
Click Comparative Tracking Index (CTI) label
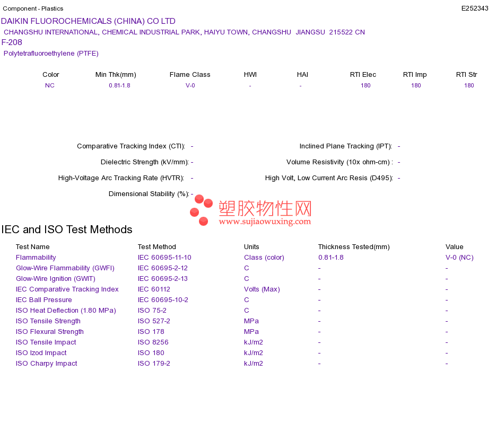tap(131, 146)
